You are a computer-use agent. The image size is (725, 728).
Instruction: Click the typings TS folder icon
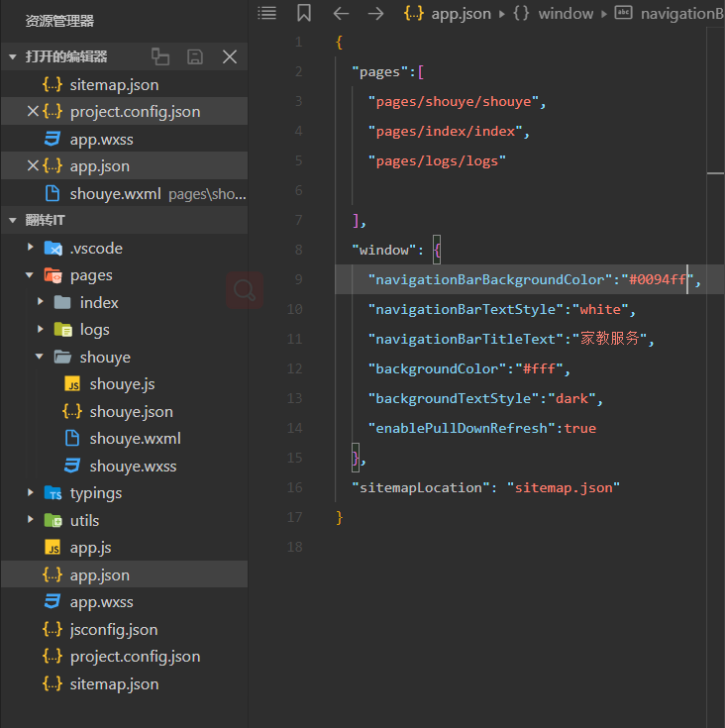point(52,493)
